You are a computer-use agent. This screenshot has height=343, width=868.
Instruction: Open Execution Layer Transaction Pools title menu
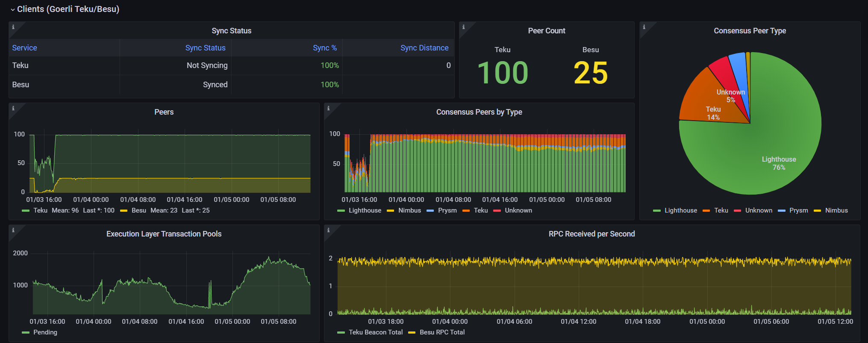coord(164,234)
